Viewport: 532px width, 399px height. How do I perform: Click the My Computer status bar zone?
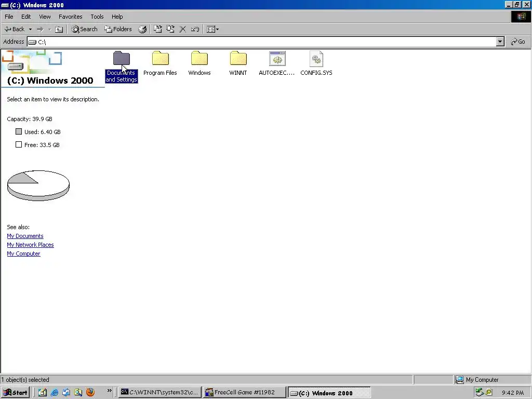pos(492,380)
